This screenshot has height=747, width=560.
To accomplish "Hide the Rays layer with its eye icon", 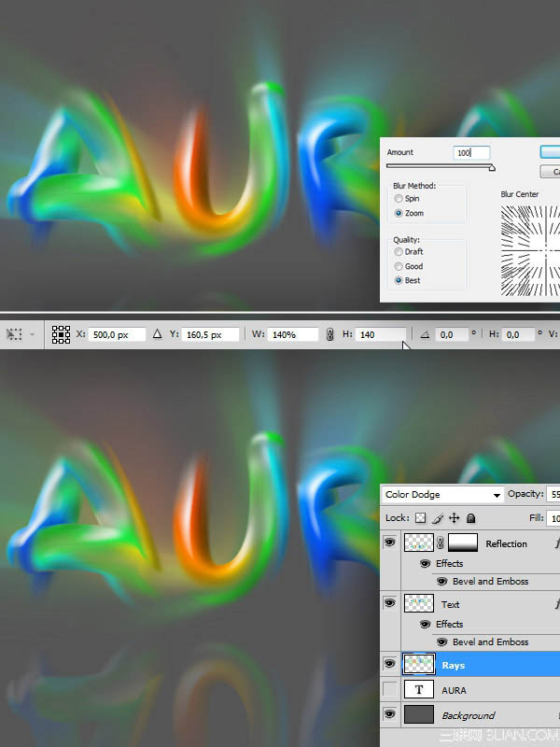I will coord(390,663).
